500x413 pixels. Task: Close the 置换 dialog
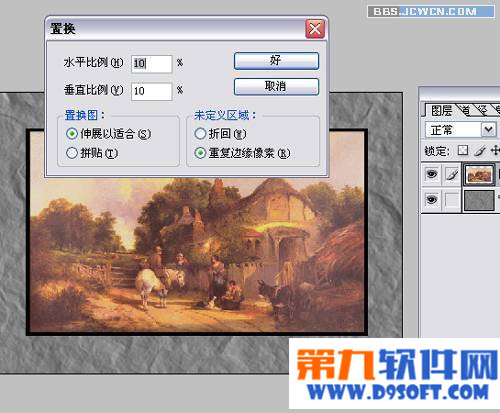tap(315, 29)
